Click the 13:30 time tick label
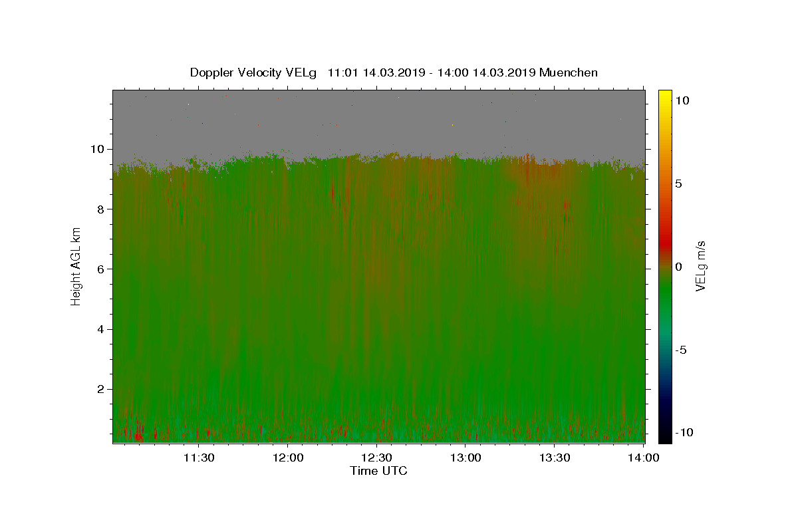This screenshot has width=798, height=532. [555, 458]
